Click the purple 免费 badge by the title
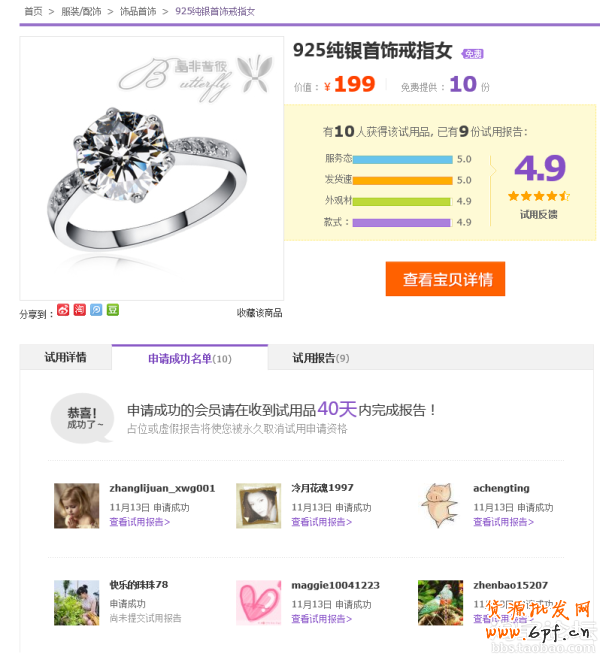This screenshot has width=600, height=654. pyautogui.click(x=473, y=54)
